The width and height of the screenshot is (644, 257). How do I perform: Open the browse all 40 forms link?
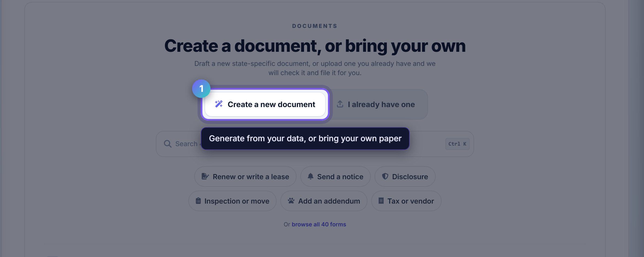(x=319, y=224)
